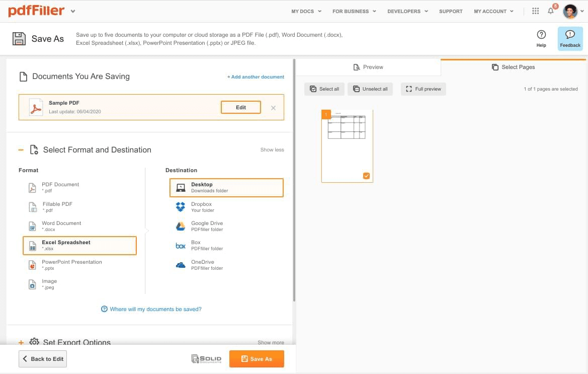
Task: Choose Fillable PDF as the format
Action: click(x=79, y=207)
